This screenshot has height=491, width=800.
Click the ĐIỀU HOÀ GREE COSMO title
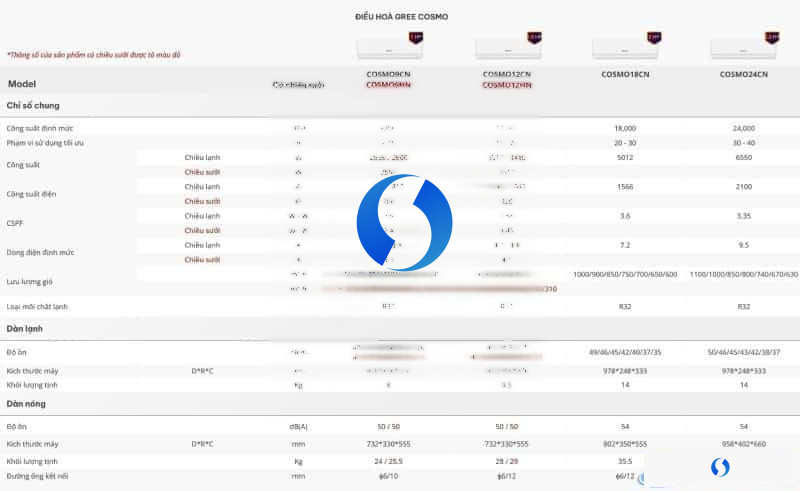click(x=402, y=17)
